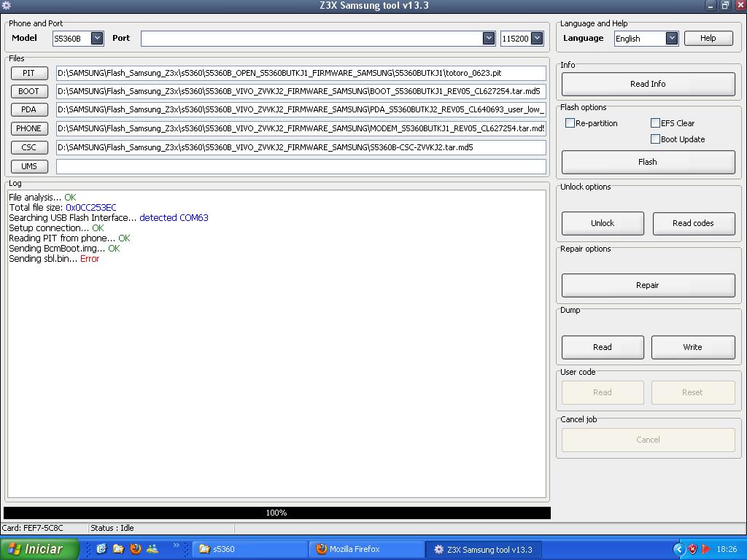Choose a PDA firmware file
Screen dimensions: 747x560
[x=29, y=109]
